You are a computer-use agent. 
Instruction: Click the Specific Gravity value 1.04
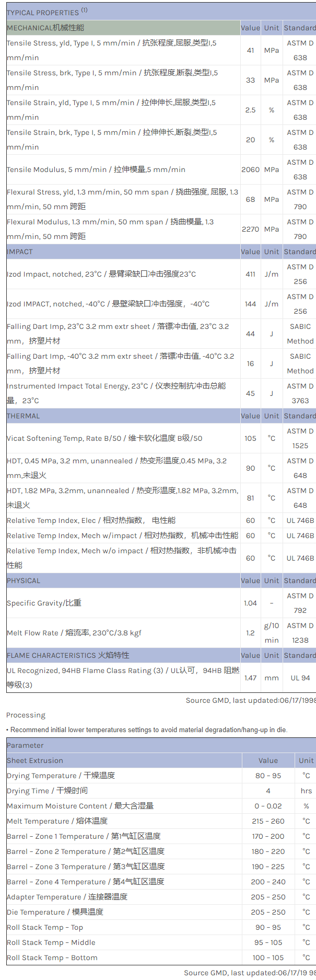point(250,603)
